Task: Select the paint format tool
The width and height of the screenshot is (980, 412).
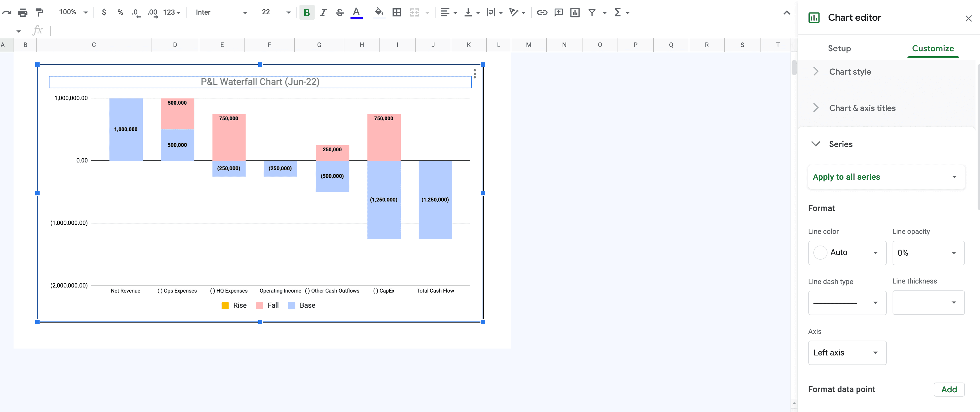Action: 39,12
